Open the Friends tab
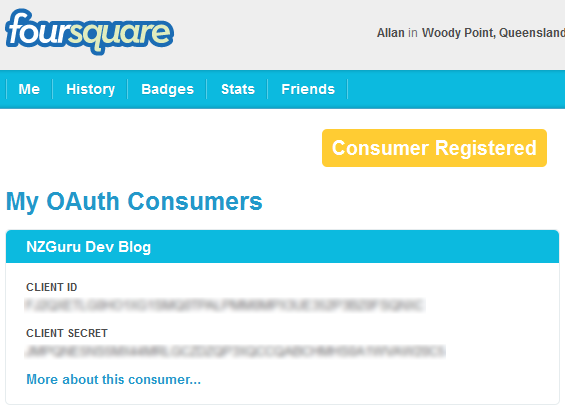The height and width of the screenshot is (412, 565). 308,89
